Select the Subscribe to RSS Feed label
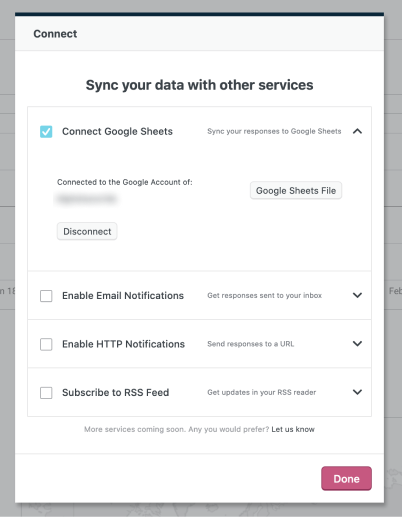Viewport: 402px width, 517px height. (x=116, y=392)
